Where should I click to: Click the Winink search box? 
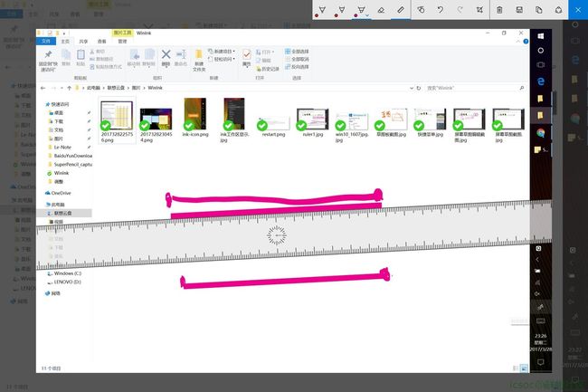[x=475, y=88]
